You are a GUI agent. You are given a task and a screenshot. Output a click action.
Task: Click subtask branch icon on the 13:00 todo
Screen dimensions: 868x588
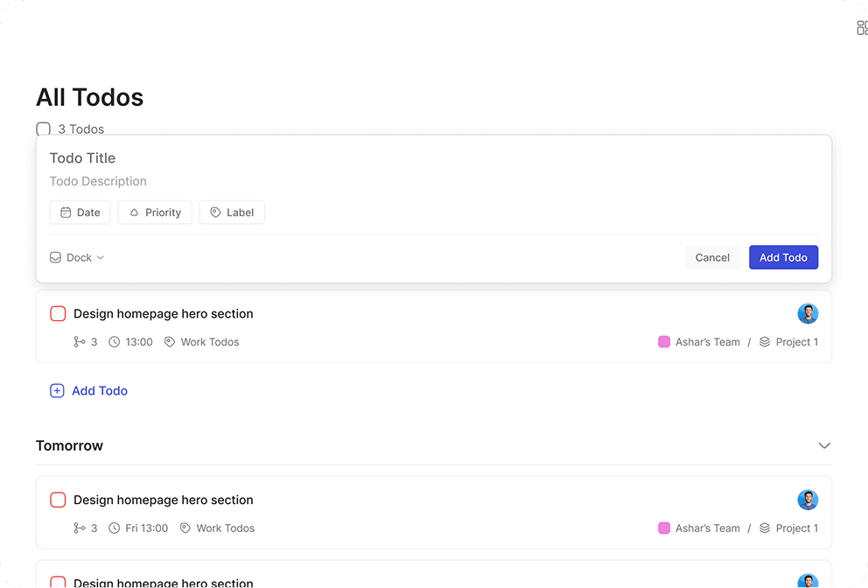click(x=79, y=342)
